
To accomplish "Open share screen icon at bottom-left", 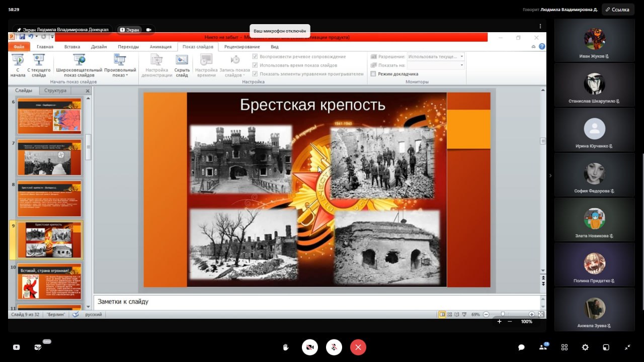I will pyautogui.click(x=16, y=347).
